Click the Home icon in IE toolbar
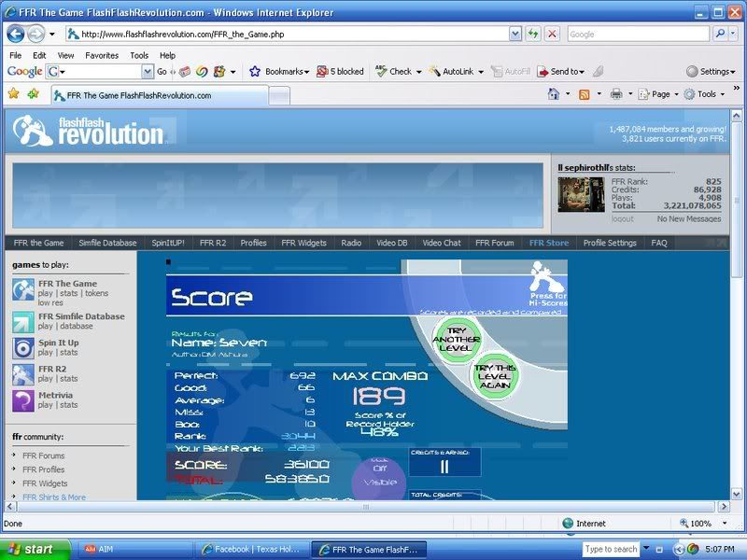The image size is (747, 560). coord(554,94)
